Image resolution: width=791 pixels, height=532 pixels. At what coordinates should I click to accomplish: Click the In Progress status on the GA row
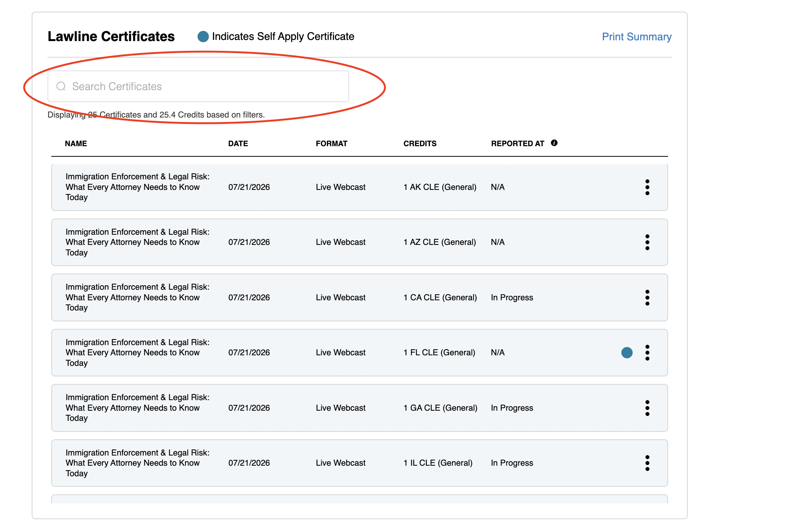pyautogui.click(x=512, y=408)
